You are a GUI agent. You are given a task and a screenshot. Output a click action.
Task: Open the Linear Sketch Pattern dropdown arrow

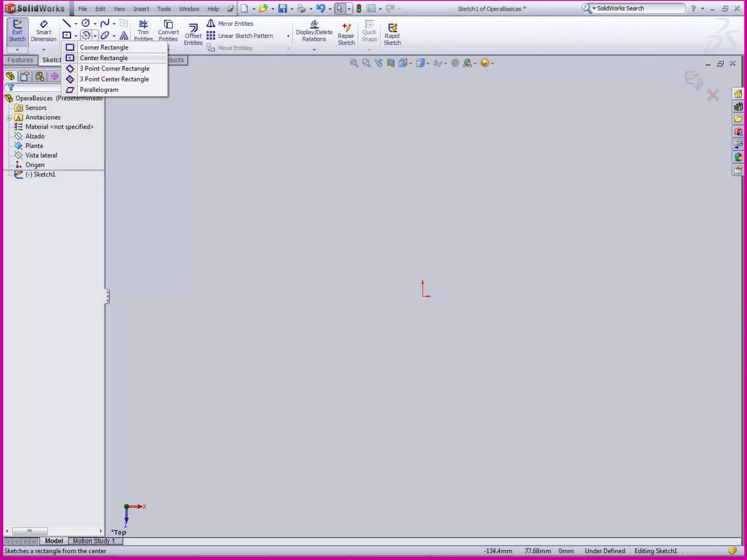288,36
